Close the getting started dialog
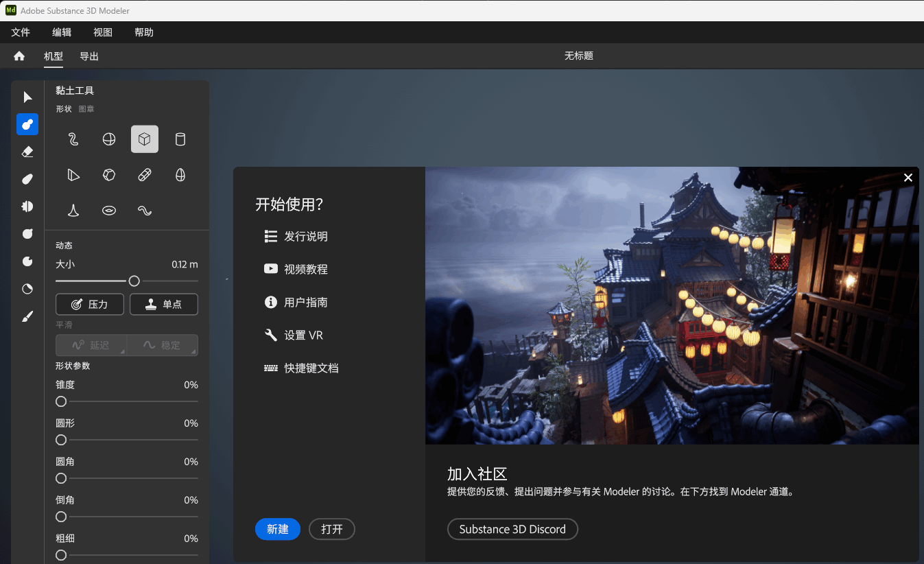 (908, 178)
